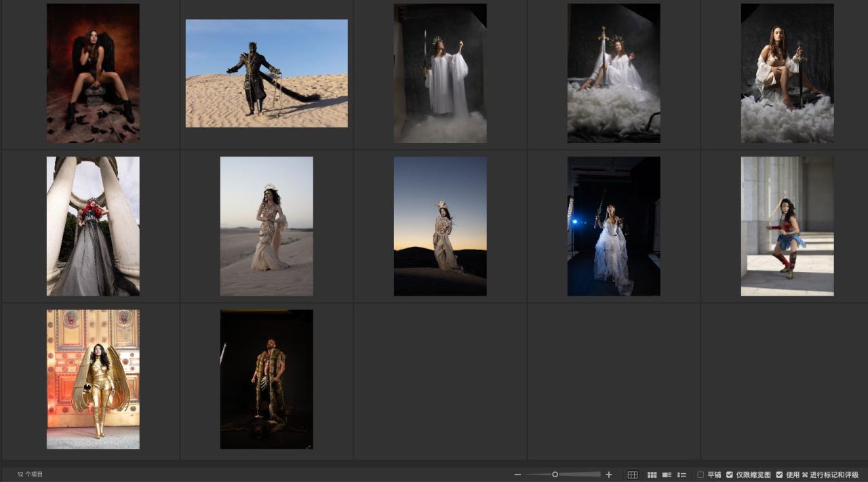Select the fur-cloaked man on black thumbnail
Image resolution: width=868 pixels, height=482 pixels.
(267, 380)
